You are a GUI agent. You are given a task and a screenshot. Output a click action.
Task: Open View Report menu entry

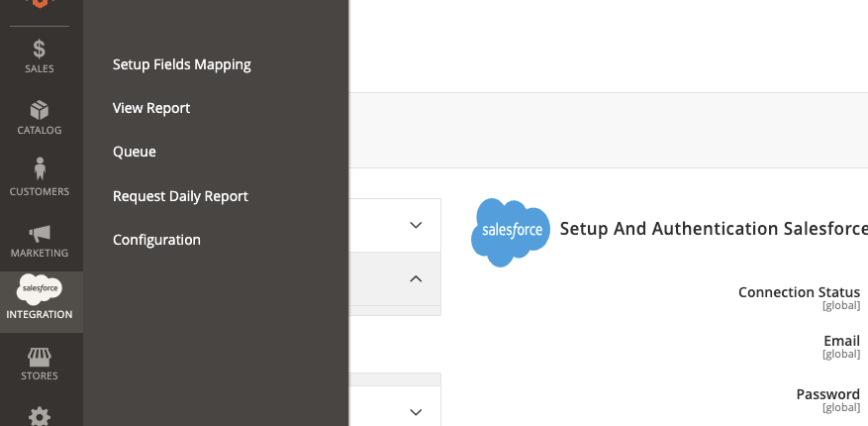[x=151, y=108]
